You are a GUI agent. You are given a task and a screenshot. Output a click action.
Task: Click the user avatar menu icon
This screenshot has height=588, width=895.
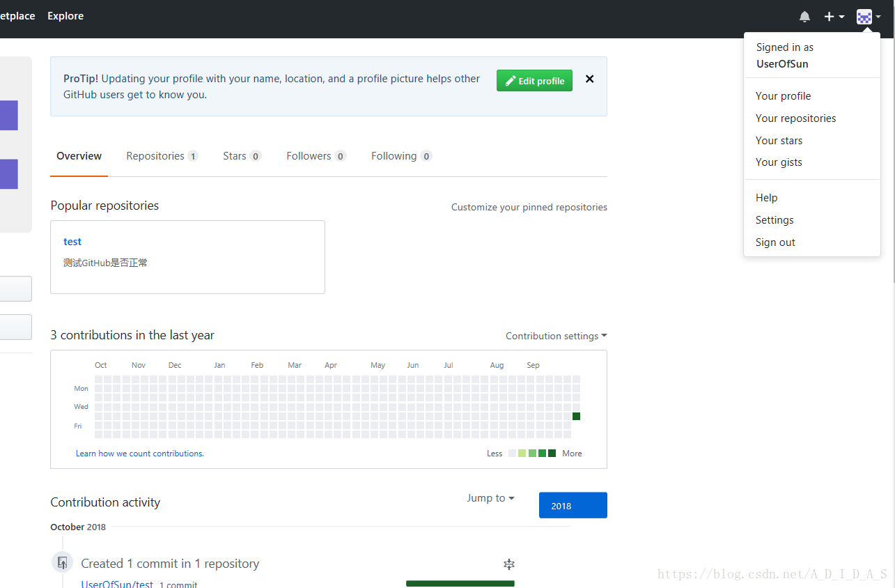869,17
